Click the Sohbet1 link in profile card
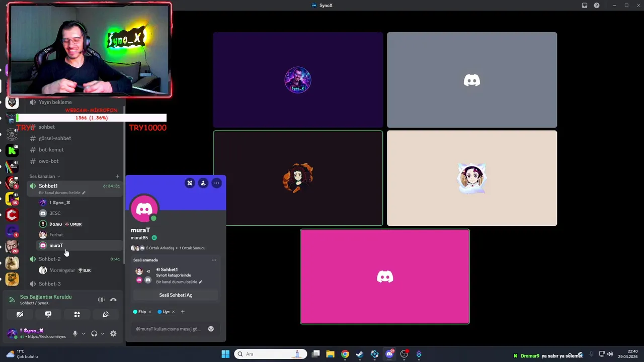644x362 pixels. point(169,269)
